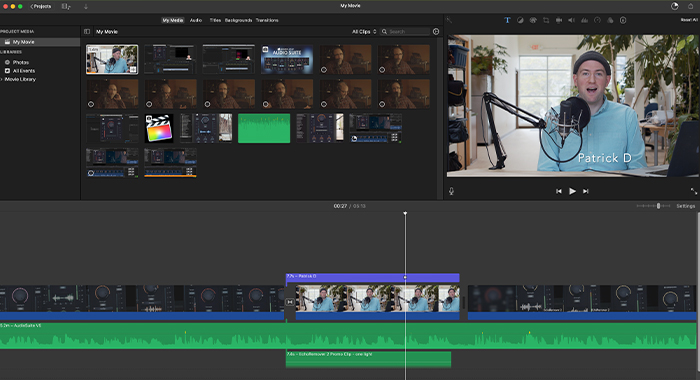The width and height of the screenshot is (700, 380).
Task: Open the Transitions tab
Action: (267, 20)
